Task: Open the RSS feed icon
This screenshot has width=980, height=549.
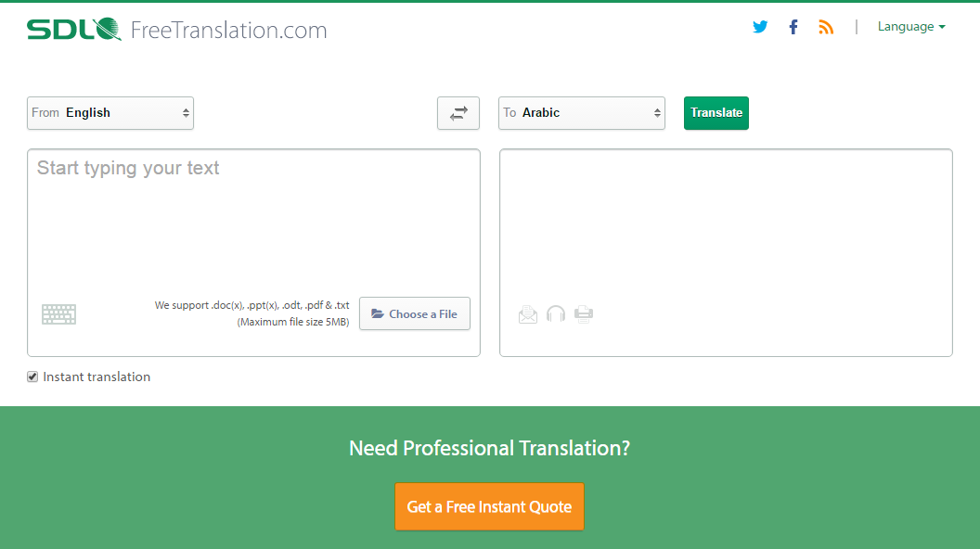Action: [x=826, y=27]
